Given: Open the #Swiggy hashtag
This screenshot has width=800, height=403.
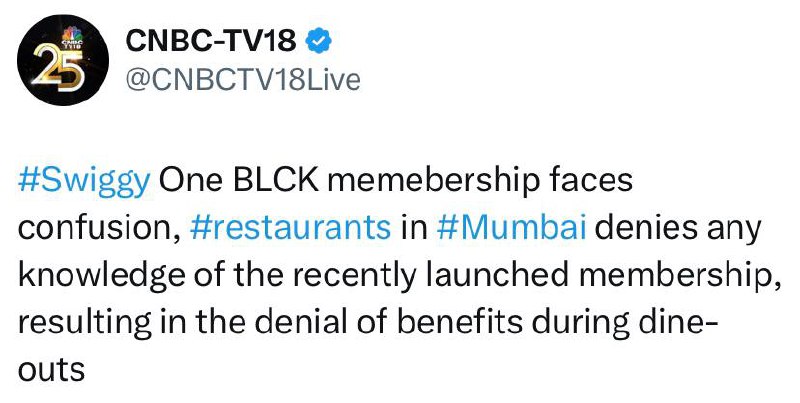Looking at the screenshot, I should point(84,182).
